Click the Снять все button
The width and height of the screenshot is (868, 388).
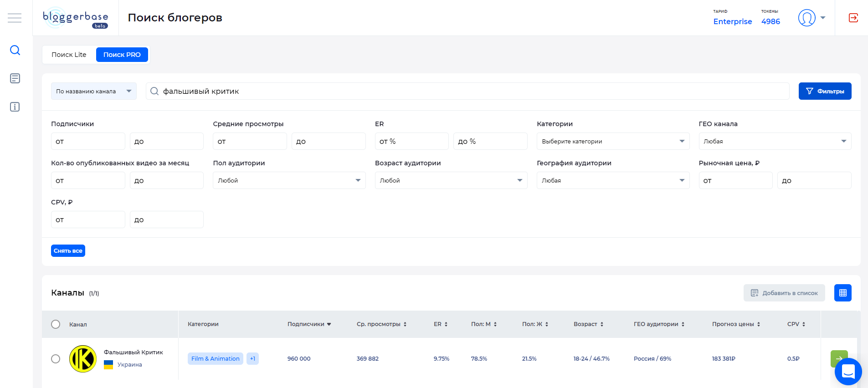click(68, 251)
